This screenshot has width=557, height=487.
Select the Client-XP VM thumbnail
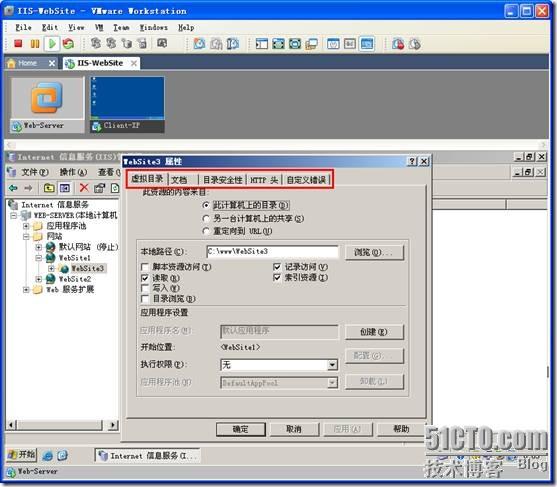pyautogui.click(x=127, y=104)
